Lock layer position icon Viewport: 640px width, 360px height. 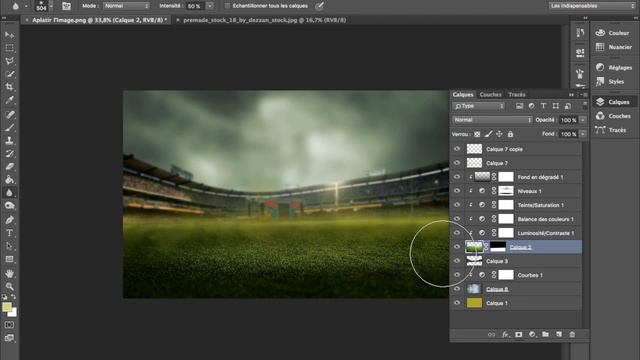[x=499, y=134]
